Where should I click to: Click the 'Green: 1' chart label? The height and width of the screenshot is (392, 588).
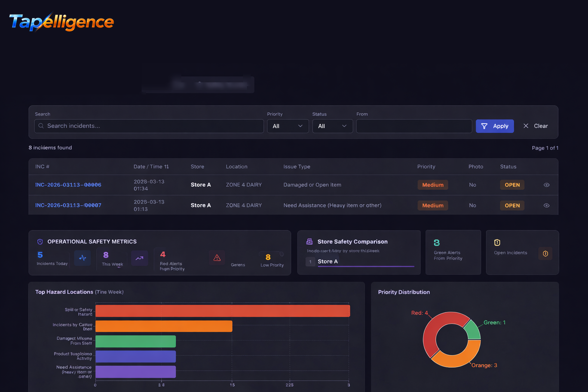(x=494, y=322)
